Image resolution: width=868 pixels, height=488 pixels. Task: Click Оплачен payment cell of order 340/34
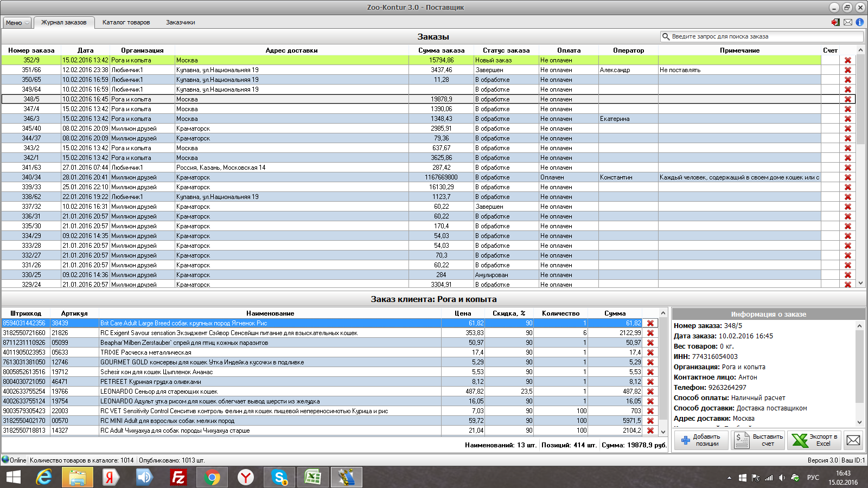[569, 177]
